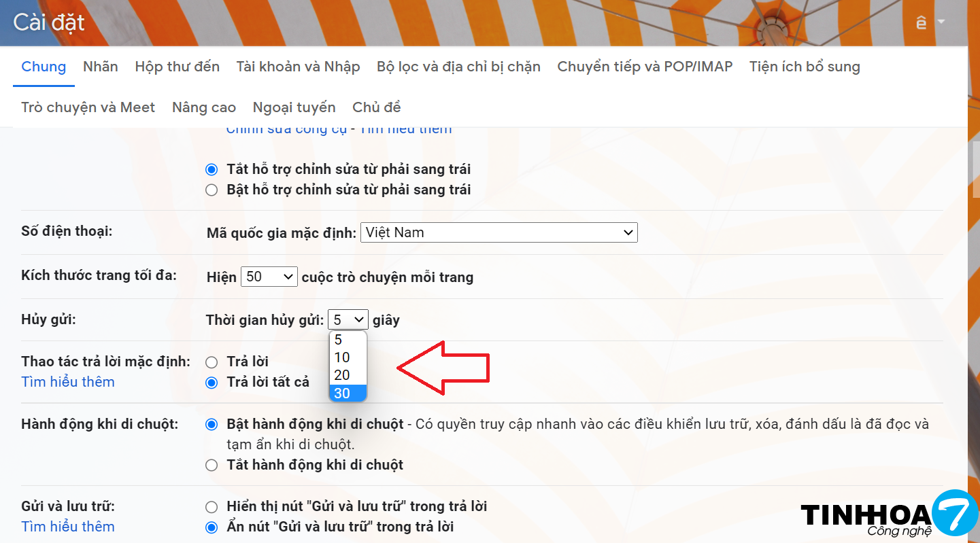Open the Nâng cao tab
Image resolution: width=980 pixels, height=543 pixels.
pos(204,107)
